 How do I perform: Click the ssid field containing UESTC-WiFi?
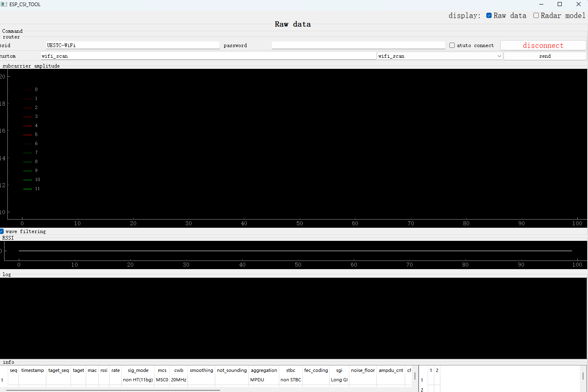(132, 45)
